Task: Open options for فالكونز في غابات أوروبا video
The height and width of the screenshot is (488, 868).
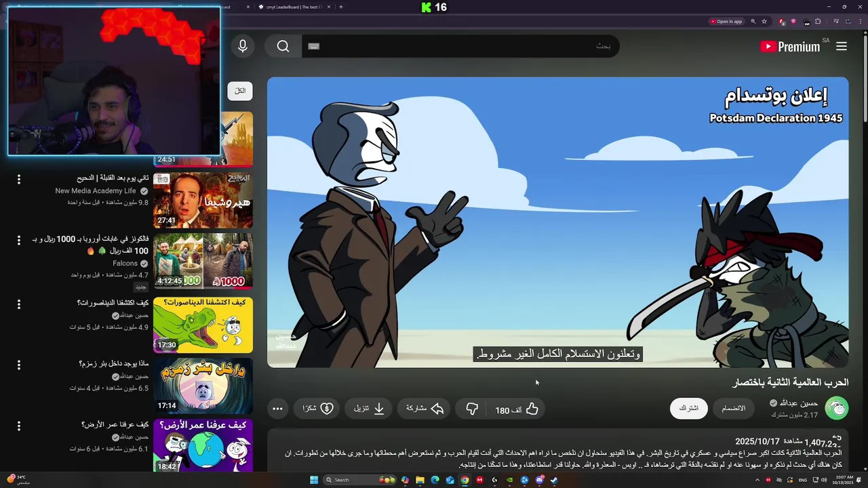Action: [x=19, y=240]
